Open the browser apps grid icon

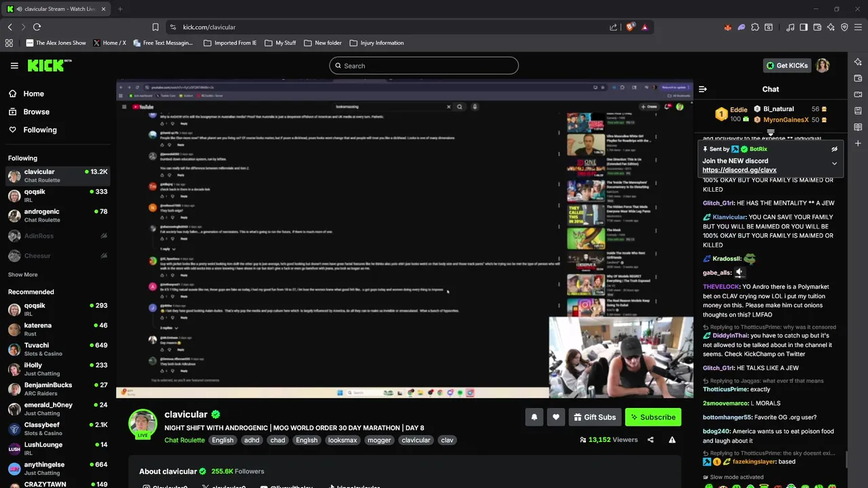[9, 43]
